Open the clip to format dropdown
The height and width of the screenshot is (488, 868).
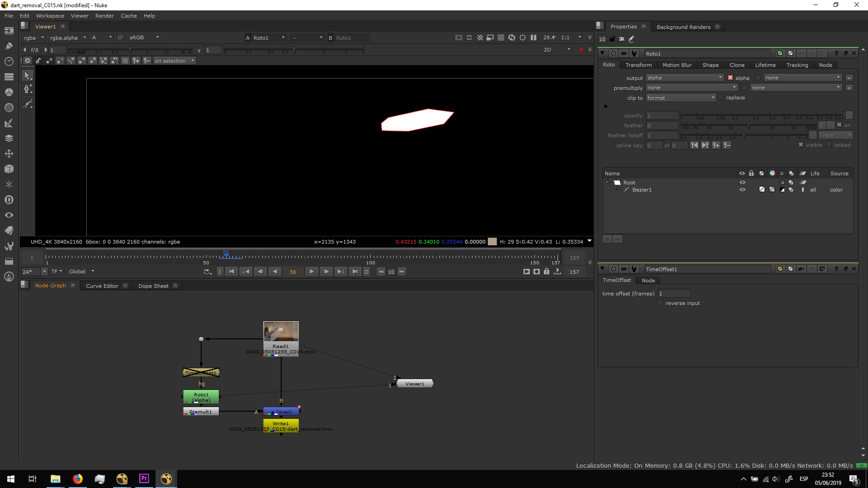pyautogui.click(x=680, y=98)
